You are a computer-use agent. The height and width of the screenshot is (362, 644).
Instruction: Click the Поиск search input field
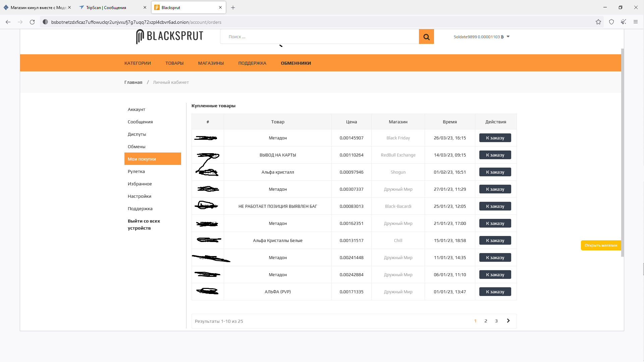pyautogui.click(x=319, y=37)
